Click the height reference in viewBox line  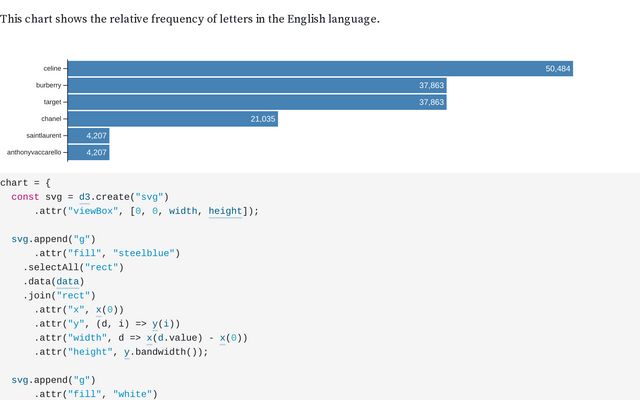pyautogui.click(x=225, y=211)
